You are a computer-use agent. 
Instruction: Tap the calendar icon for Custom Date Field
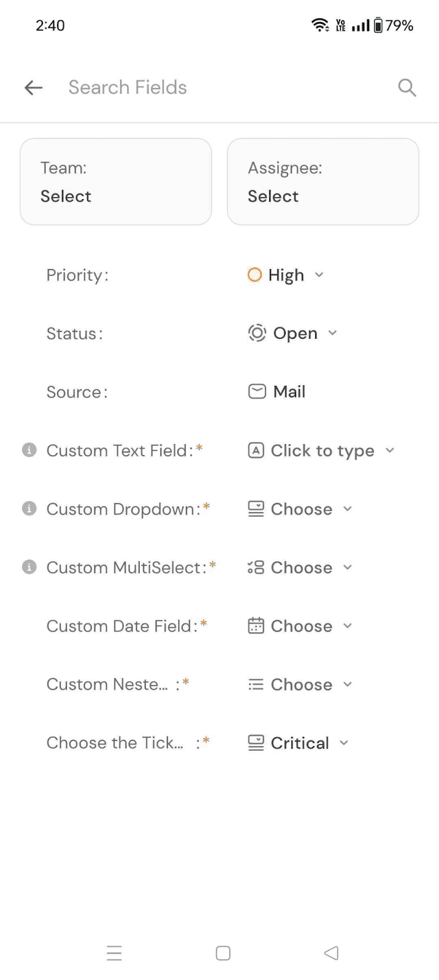(x=256, y=625)
